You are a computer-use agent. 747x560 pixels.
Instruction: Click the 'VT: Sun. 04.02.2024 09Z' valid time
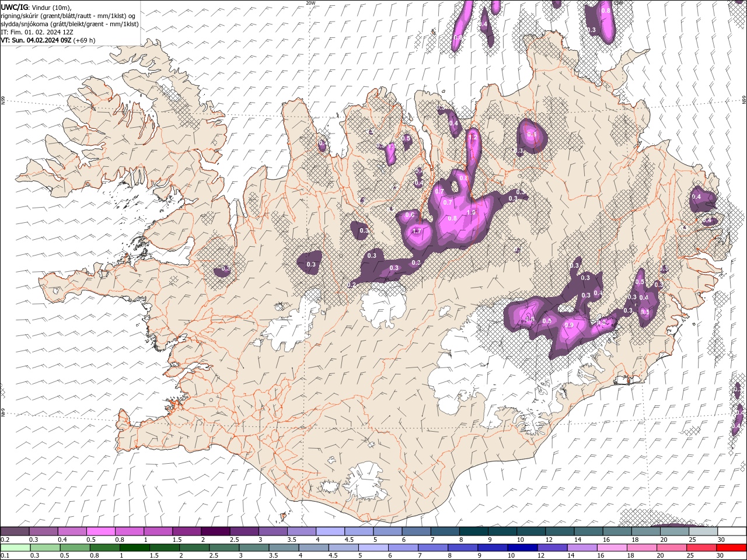pyautogui.click(x=36, y=40)
